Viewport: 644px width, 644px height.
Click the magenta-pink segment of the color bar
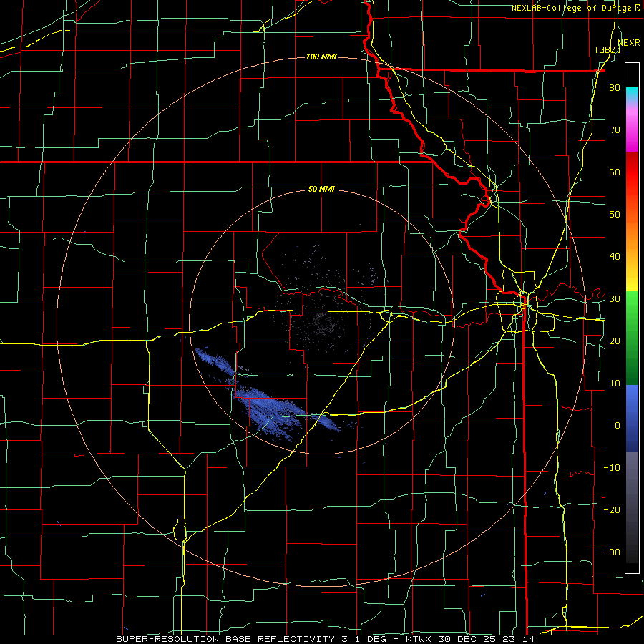point(632,127)
